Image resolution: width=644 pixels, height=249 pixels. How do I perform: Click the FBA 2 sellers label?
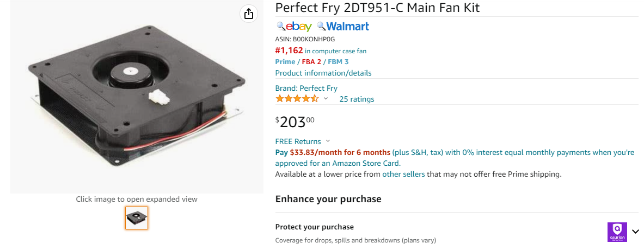click(311, 62)
